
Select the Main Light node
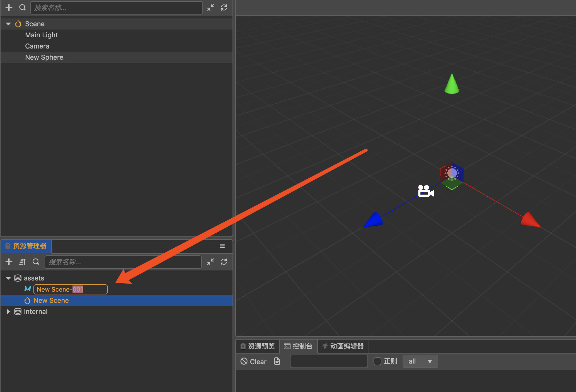pos(42,35)
